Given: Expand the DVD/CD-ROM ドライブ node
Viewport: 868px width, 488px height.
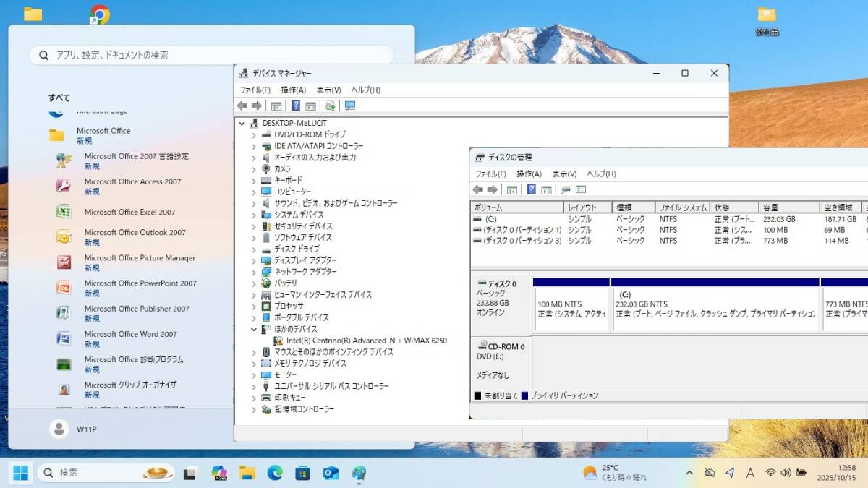Looking at the screenshot, I should pyautogui.click(x=254, y=134).
